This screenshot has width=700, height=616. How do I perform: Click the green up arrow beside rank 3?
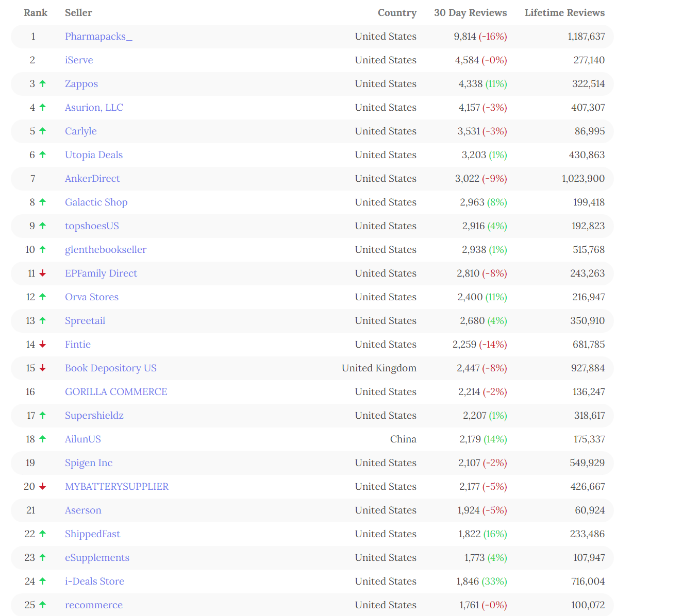pyautogui.click(x=43, y=83)
